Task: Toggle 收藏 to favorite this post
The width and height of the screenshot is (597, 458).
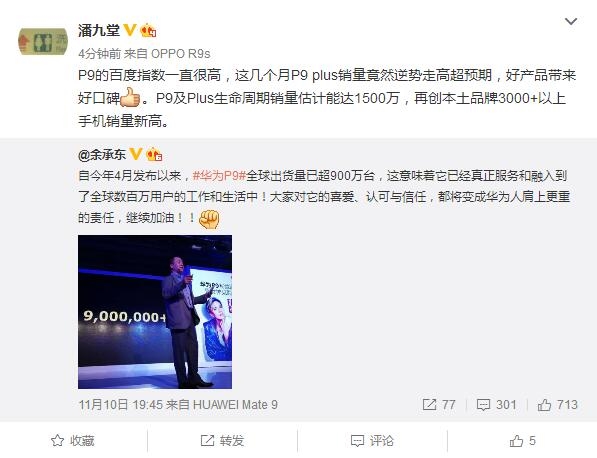Action: click(x=72, y=440)
